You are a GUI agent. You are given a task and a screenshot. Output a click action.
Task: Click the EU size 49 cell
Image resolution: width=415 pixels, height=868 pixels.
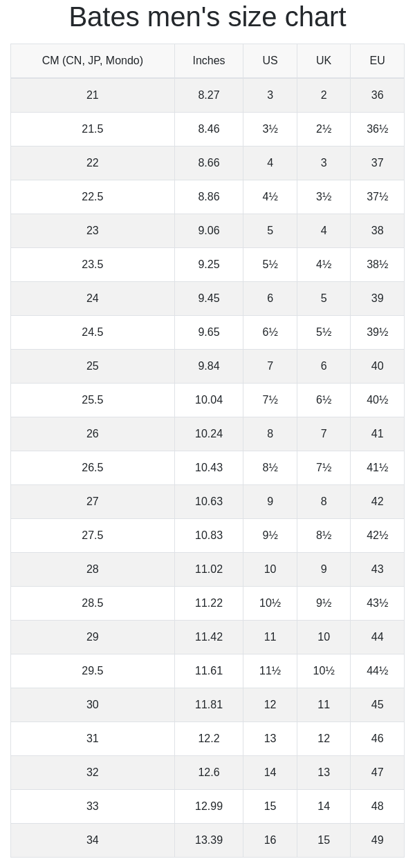[x=377, y=840]
